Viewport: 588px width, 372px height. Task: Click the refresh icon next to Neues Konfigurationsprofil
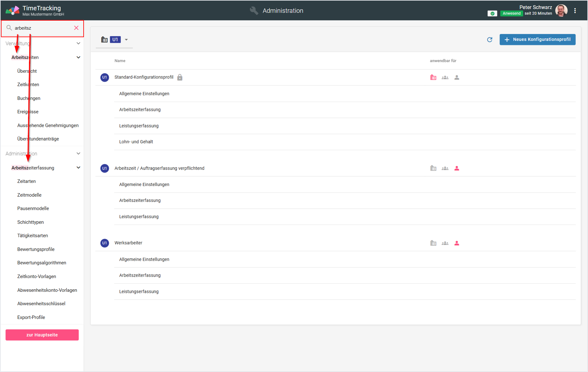pos(490,40)
